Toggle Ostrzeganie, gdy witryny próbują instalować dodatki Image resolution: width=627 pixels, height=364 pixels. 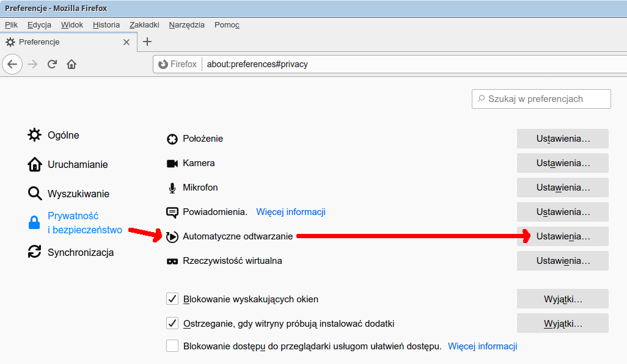pos(172,323)
